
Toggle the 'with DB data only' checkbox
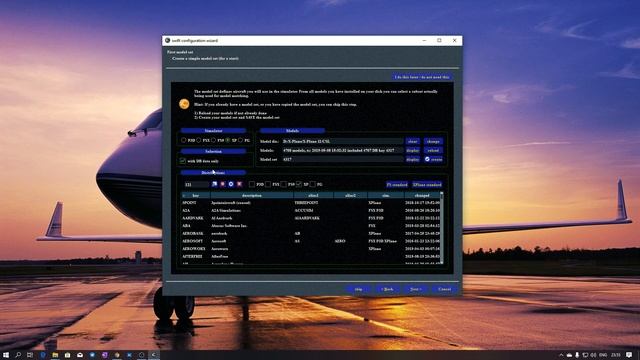[x=183, y=161]
